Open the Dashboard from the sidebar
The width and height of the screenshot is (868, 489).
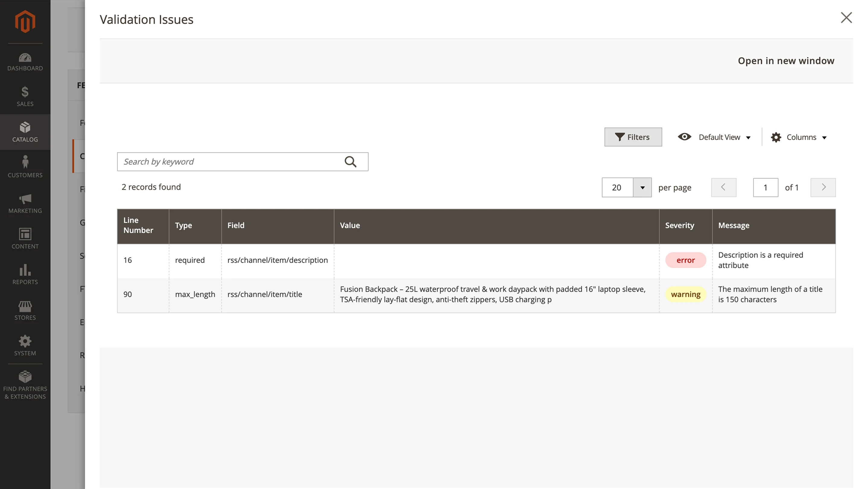(x=25, y=61)
